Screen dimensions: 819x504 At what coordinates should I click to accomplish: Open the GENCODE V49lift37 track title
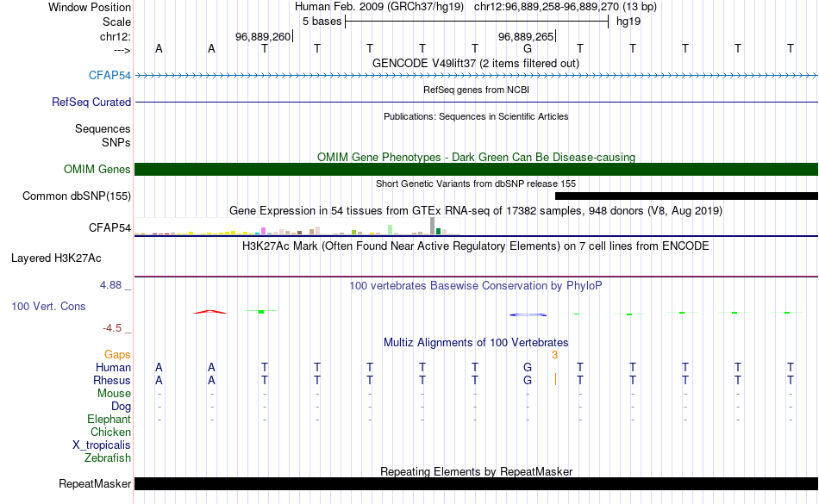click(475, 63)
